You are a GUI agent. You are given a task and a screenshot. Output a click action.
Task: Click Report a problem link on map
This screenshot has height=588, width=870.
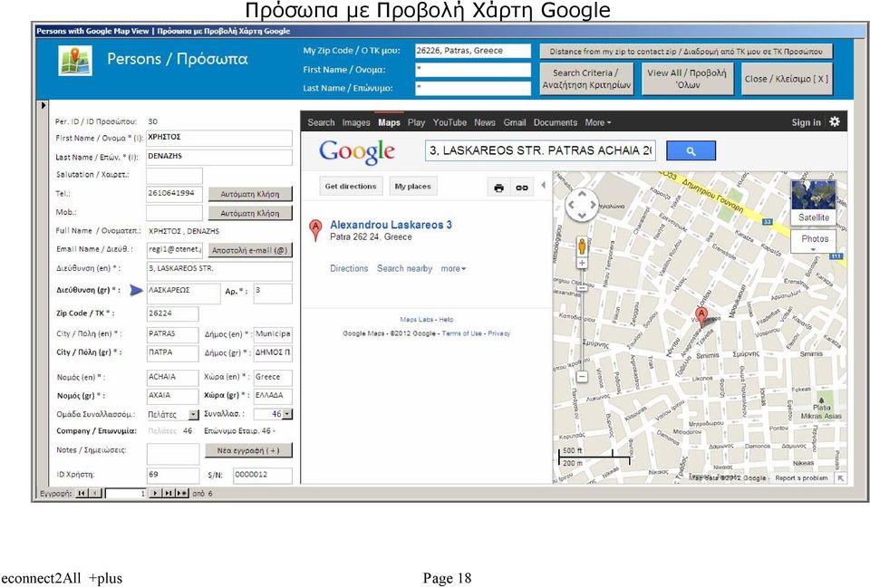(x=801, y=477)
